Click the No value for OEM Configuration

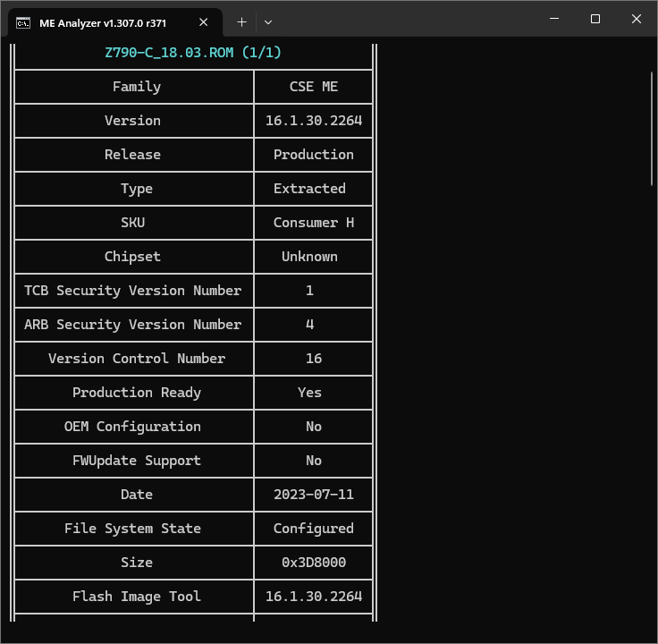pos(314,427)
